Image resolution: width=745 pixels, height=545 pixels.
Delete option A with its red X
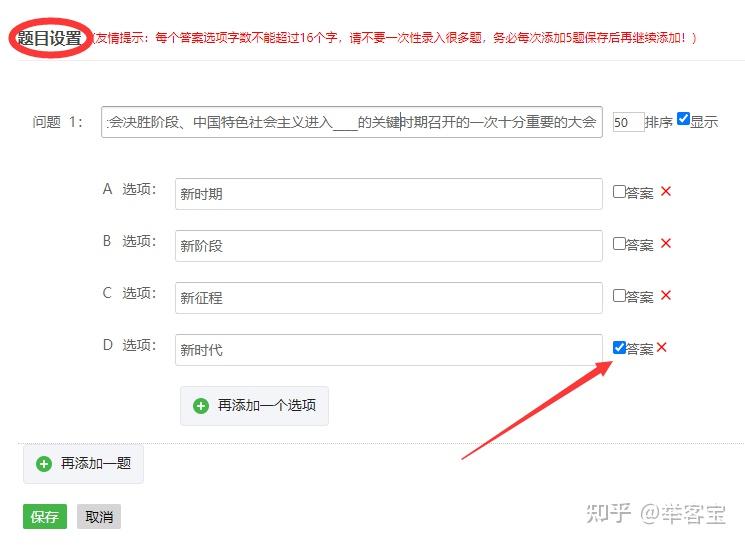(x=666, y=191)
